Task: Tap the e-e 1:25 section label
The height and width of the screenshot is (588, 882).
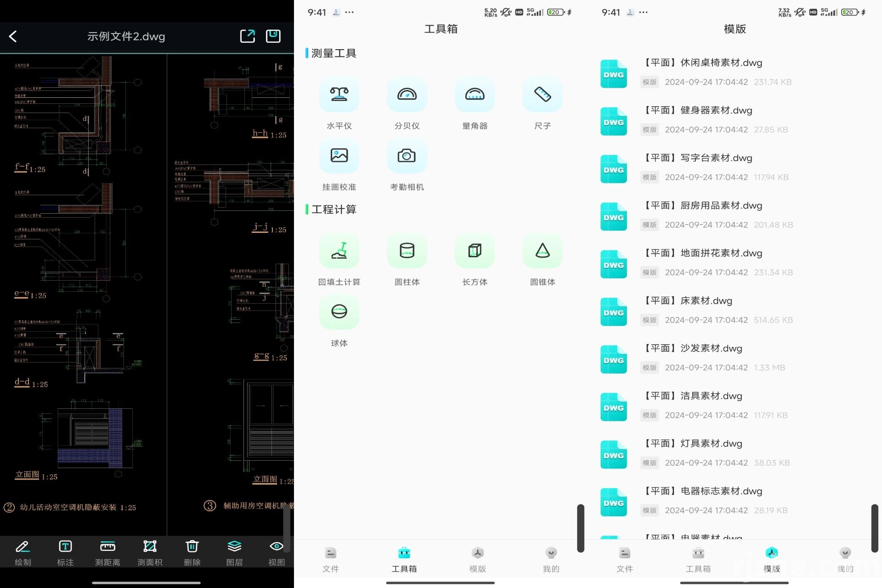Action: 30,294
